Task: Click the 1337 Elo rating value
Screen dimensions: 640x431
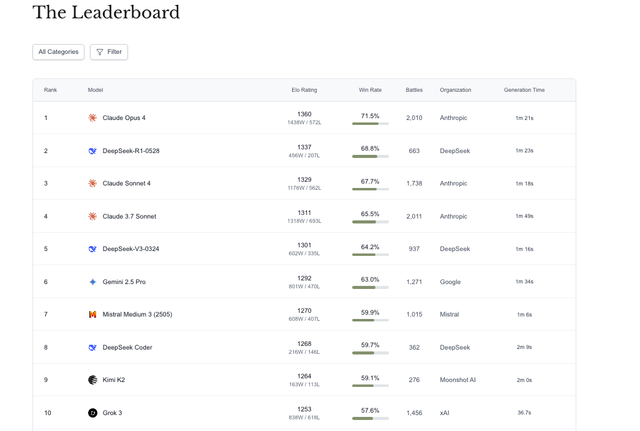Action: [304, 147]
